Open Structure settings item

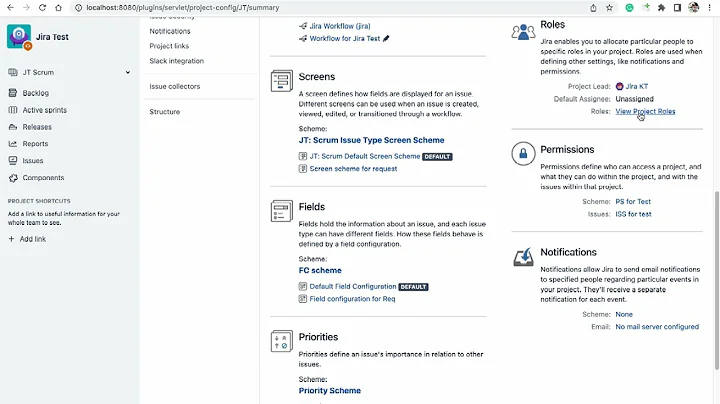(x=164, y=112)
